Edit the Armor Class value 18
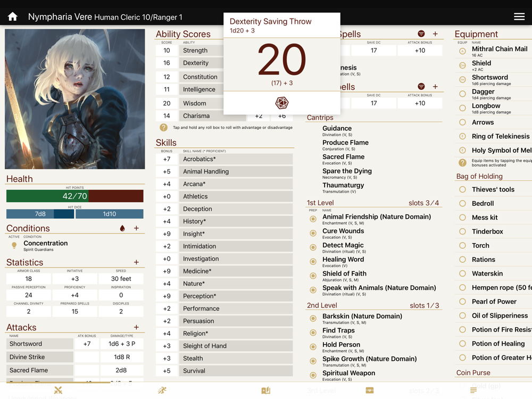Image resolution: width=532 pixels, height=399 pixels. (x=29, y=279)
